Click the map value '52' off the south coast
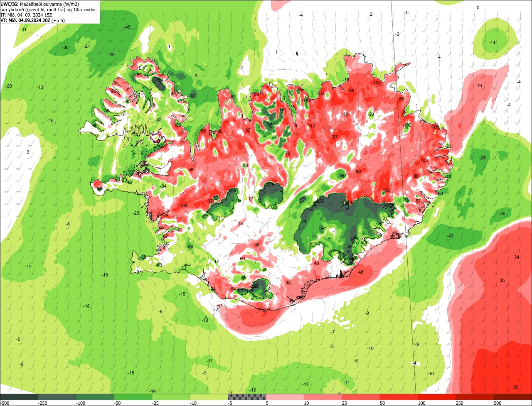 pos(265,310)
